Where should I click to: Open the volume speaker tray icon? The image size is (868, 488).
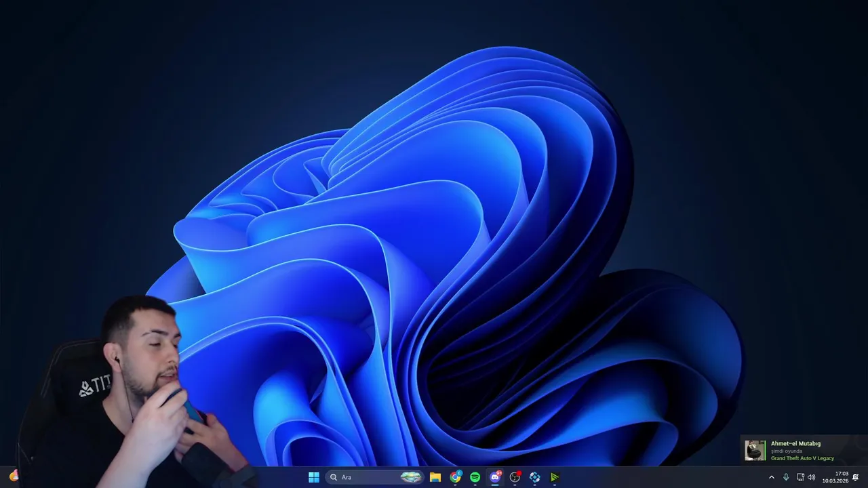(812, 477)
